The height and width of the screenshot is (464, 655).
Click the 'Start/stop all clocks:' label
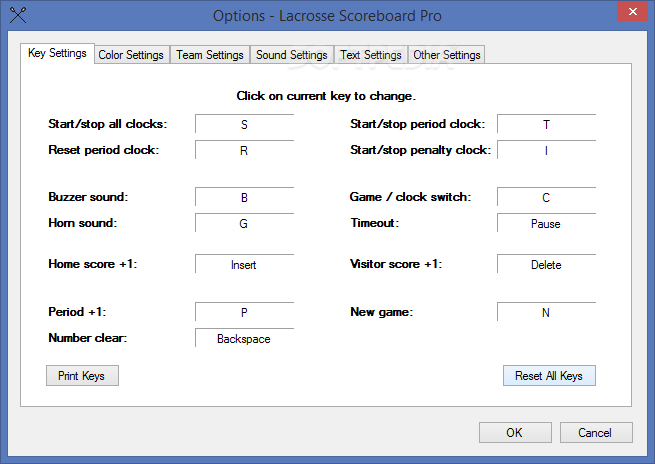[107, 124]
